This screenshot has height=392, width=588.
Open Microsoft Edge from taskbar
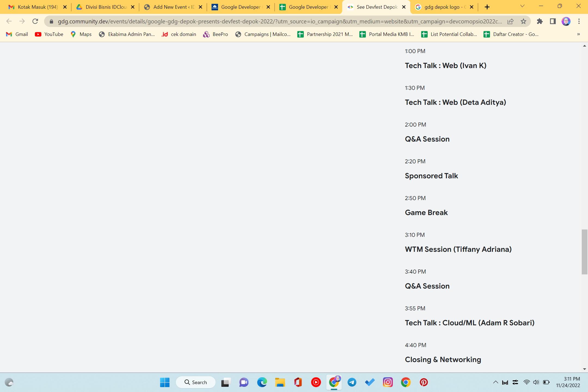coord(262,382)
